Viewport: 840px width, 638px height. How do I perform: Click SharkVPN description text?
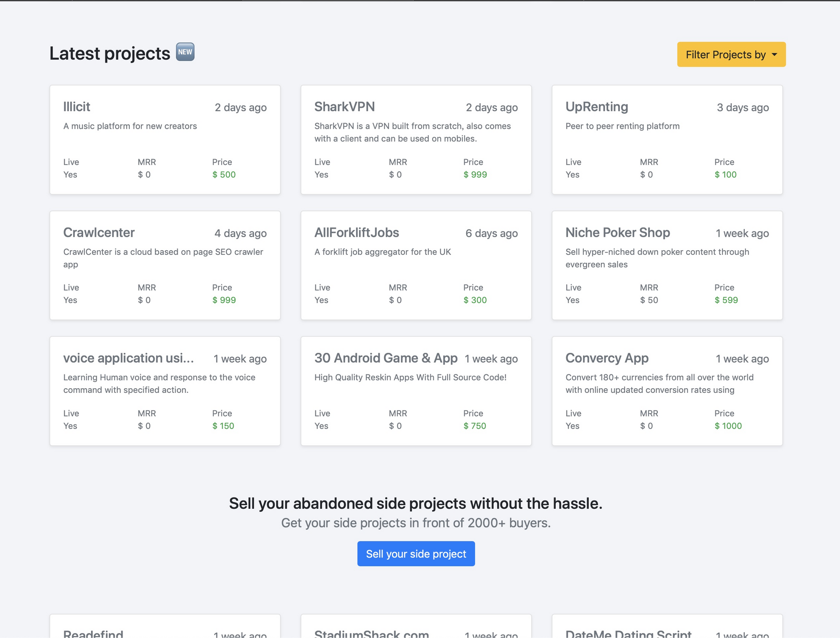point(412,132)
